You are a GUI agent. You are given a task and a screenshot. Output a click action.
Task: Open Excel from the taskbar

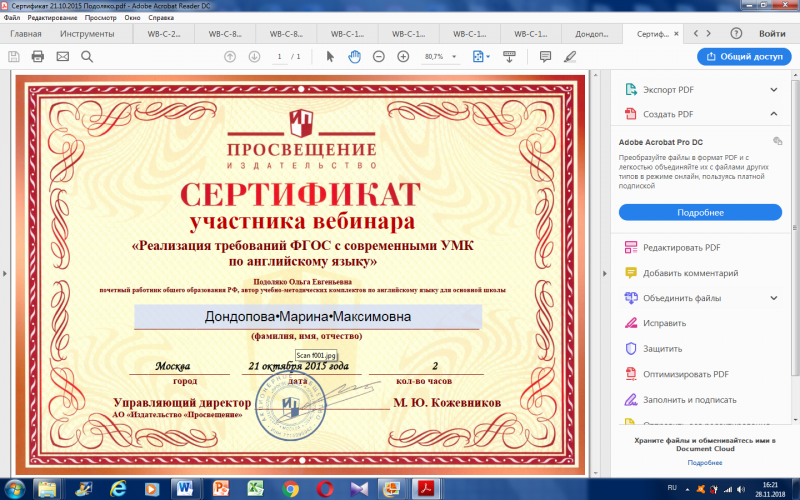(256, 489)
